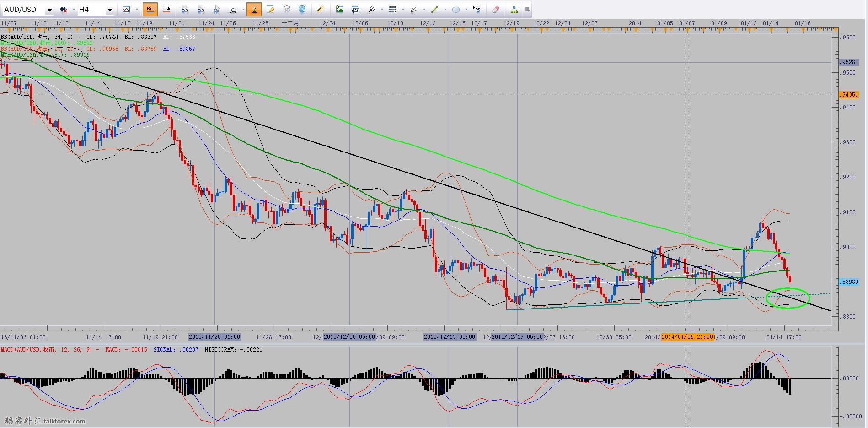Select the 2013/12/05 05:00 time marker

tap(349, 336)
